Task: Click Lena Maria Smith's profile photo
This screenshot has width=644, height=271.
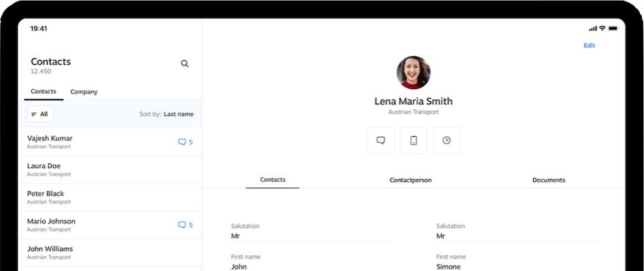Action: pyautogui.click(x=413, y=73)
